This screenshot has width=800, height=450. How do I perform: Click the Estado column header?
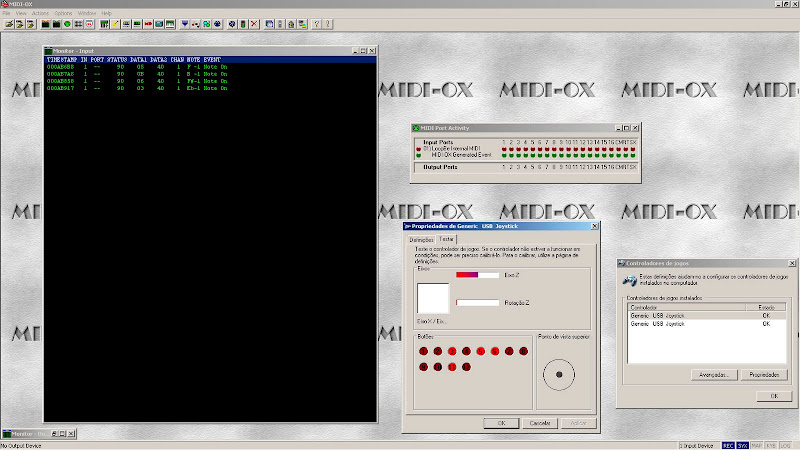(x=766, y=307)
